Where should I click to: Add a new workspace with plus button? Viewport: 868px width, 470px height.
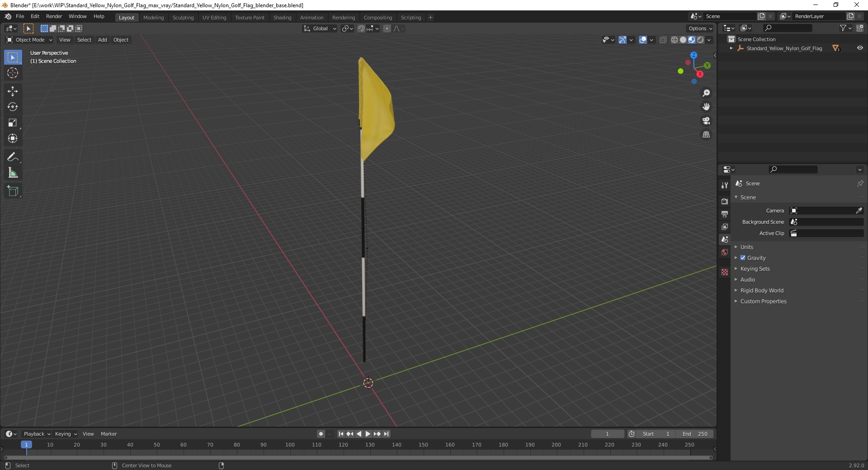(430, 18)
